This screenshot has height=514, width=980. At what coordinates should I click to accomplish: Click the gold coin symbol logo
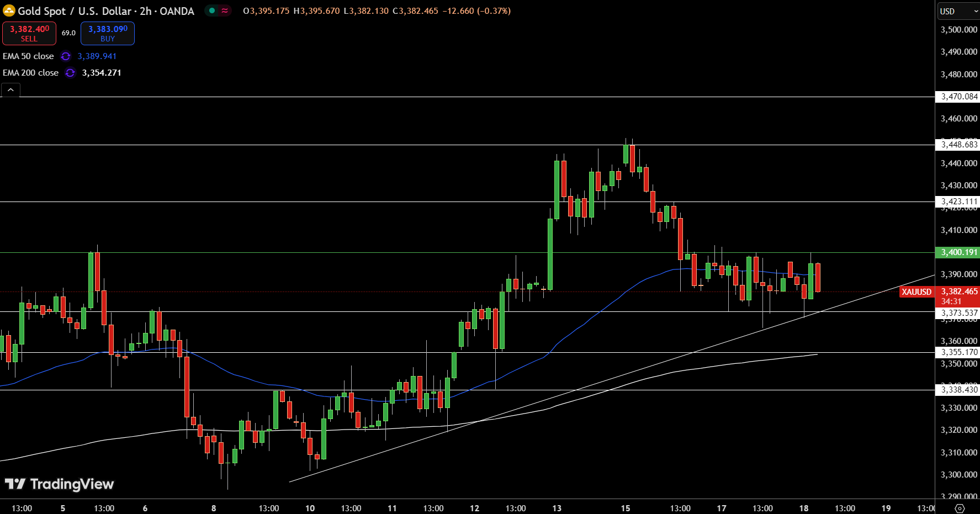[9, 10]
